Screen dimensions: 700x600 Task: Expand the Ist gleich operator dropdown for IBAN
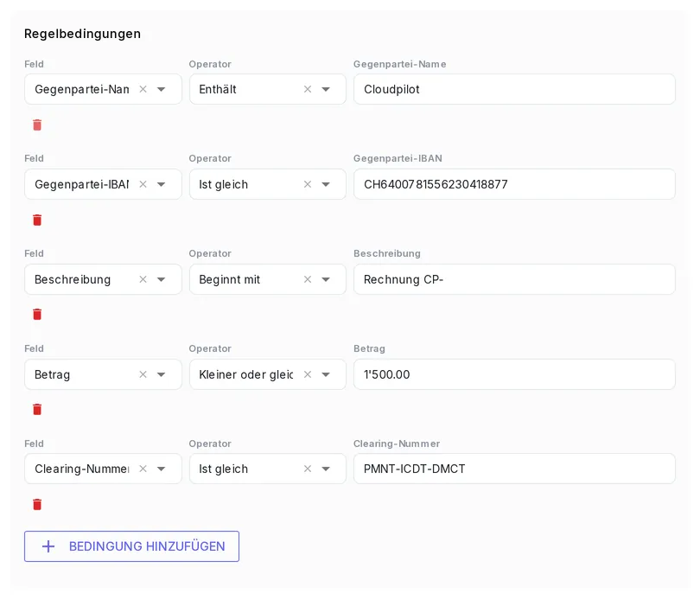coord(326,184)
